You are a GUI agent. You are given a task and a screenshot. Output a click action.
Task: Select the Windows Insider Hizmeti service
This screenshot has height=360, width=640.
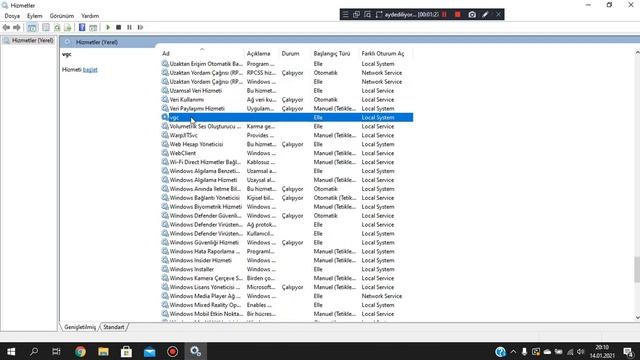coord(200,260)
